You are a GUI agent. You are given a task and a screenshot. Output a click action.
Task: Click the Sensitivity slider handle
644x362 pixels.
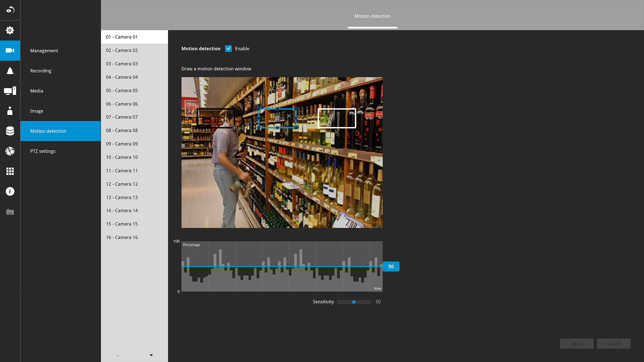[354, 302]
